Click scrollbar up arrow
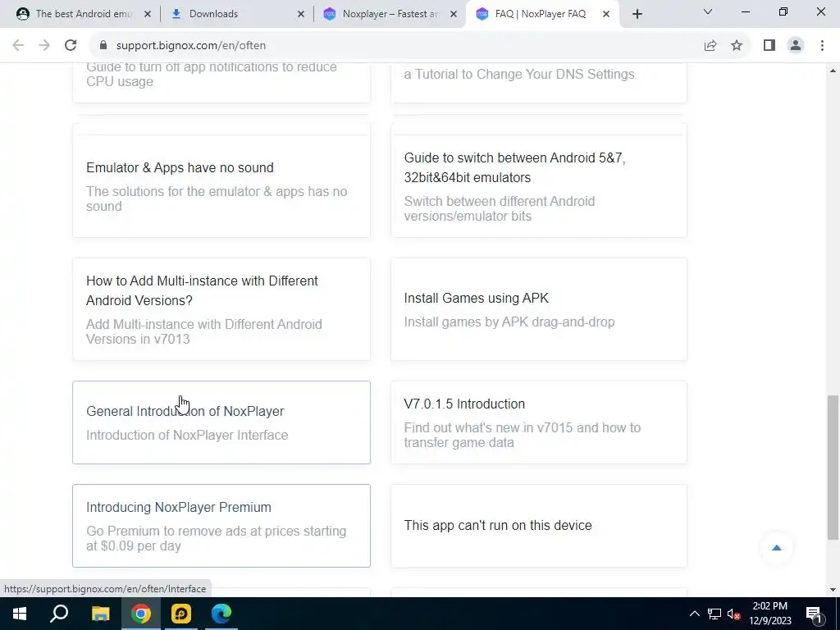 [x=833, y=71]
